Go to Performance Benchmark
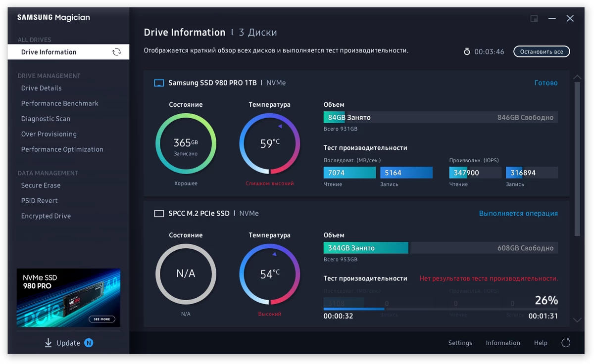Image resolution: width=594 pixels, height=364 pixels. click(60, 103)
